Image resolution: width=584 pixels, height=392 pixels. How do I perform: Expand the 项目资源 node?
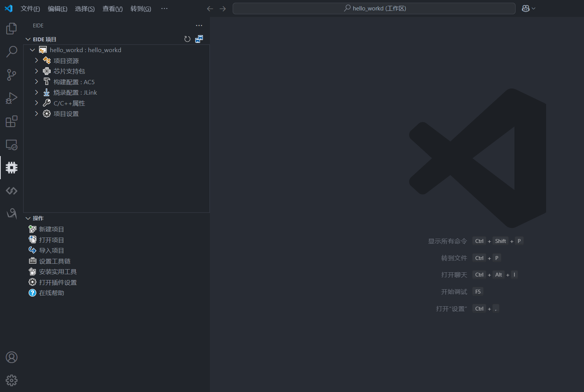tap(36, 61)
